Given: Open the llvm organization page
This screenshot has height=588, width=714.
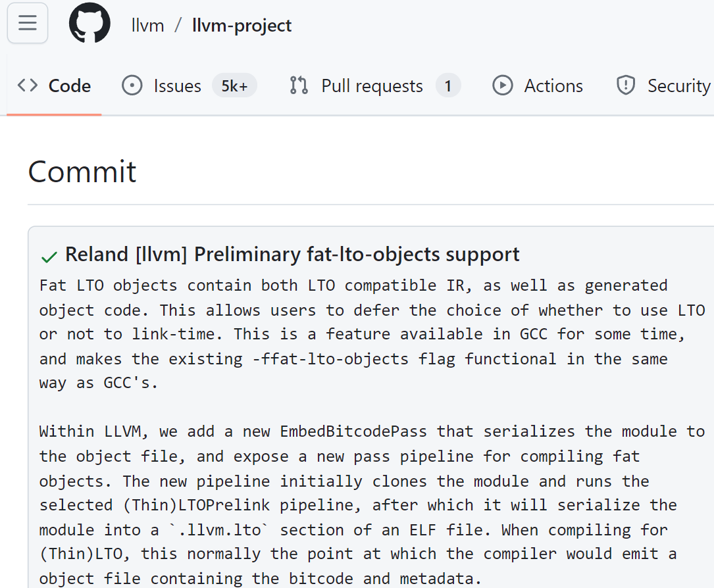Looking at the screenshot, I should (147, 24).
